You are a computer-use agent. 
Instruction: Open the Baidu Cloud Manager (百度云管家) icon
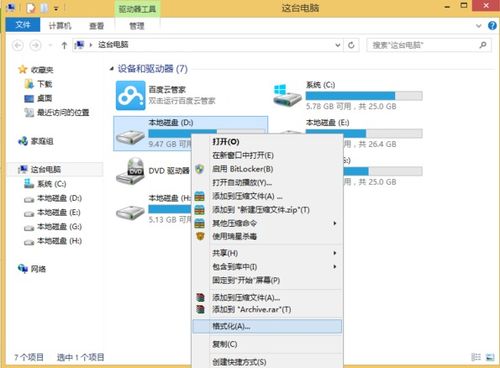[131, 95]
